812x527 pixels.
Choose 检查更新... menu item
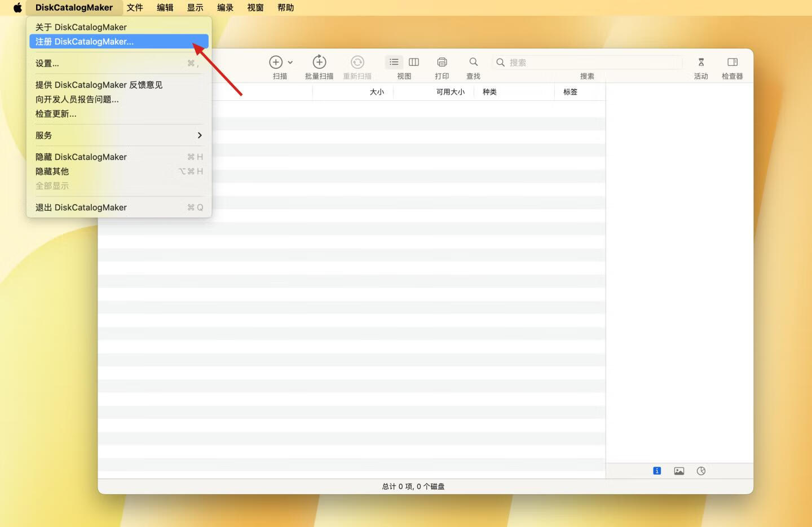[119, 114]
